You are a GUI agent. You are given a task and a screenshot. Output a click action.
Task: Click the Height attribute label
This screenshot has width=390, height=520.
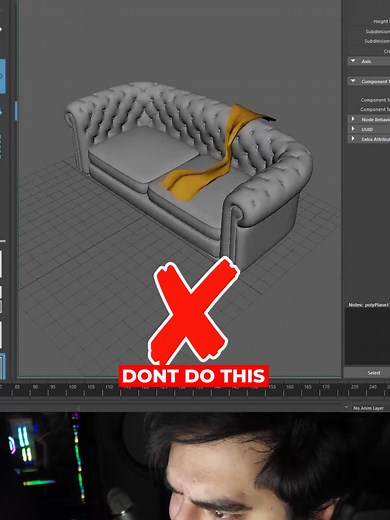point(381,21)
